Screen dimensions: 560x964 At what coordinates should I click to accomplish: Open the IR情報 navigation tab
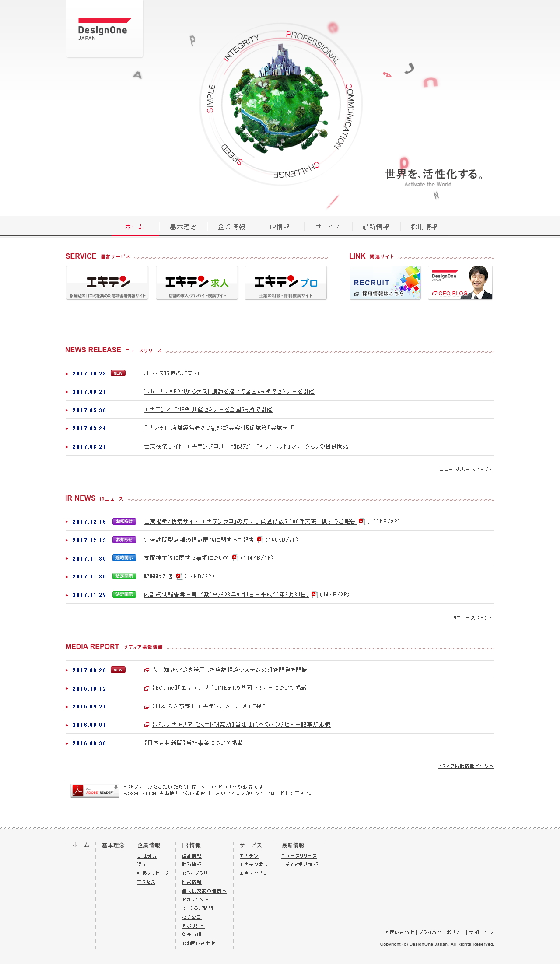click(x=280, y=227)
